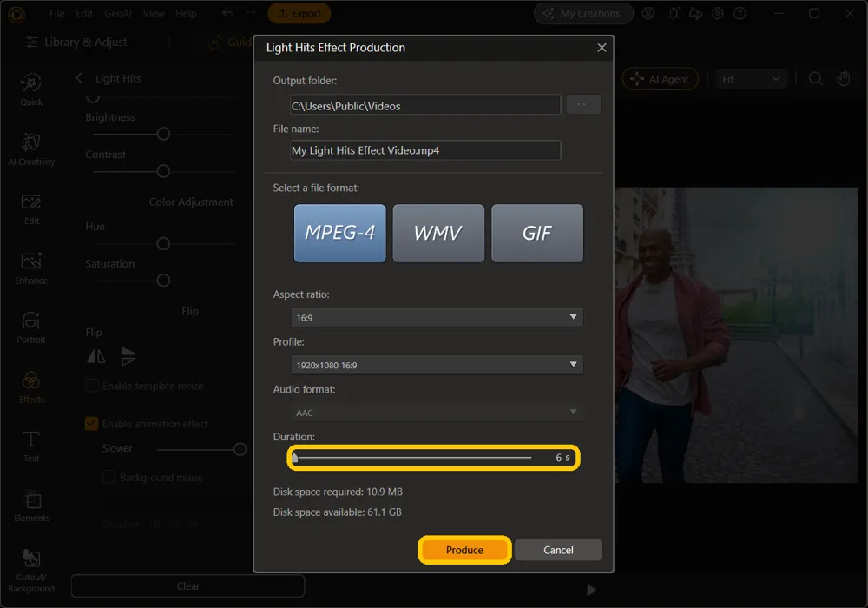Viewport: 868px width, 608px height.
Task: Open My Creations
Action: pos(583,13)
